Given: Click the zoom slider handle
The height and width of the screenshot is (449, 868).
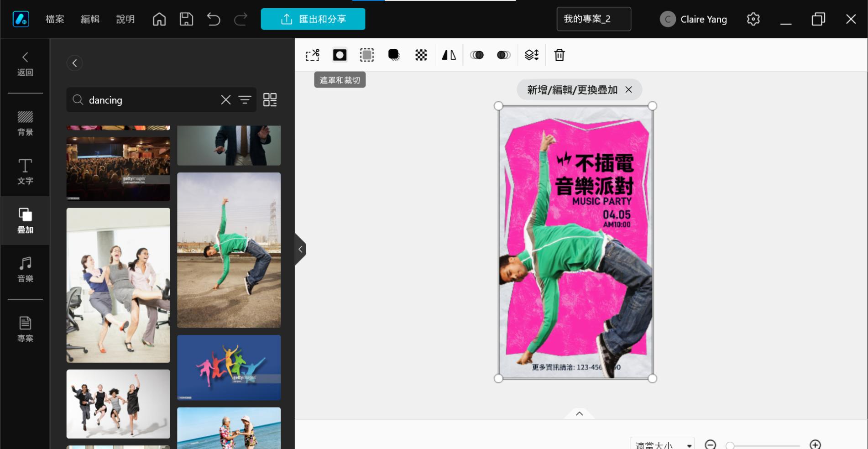Looking at the screenshot, I should click(730, 445).
